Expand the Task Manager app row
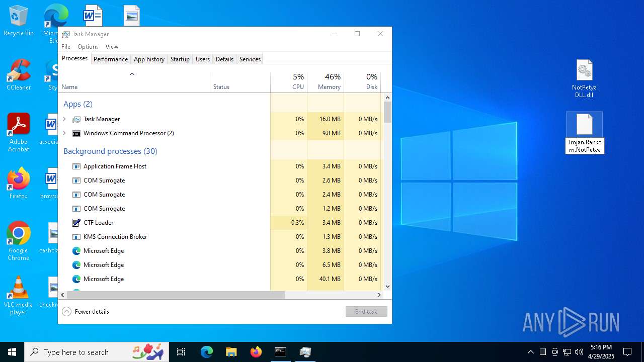 64,119
